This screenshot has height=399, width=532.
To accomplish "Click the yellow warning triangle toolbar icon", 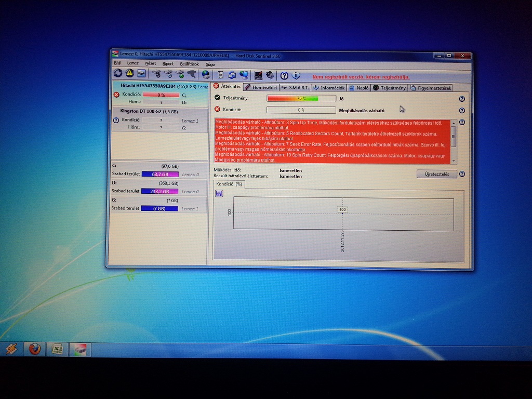I will point(129,73).
